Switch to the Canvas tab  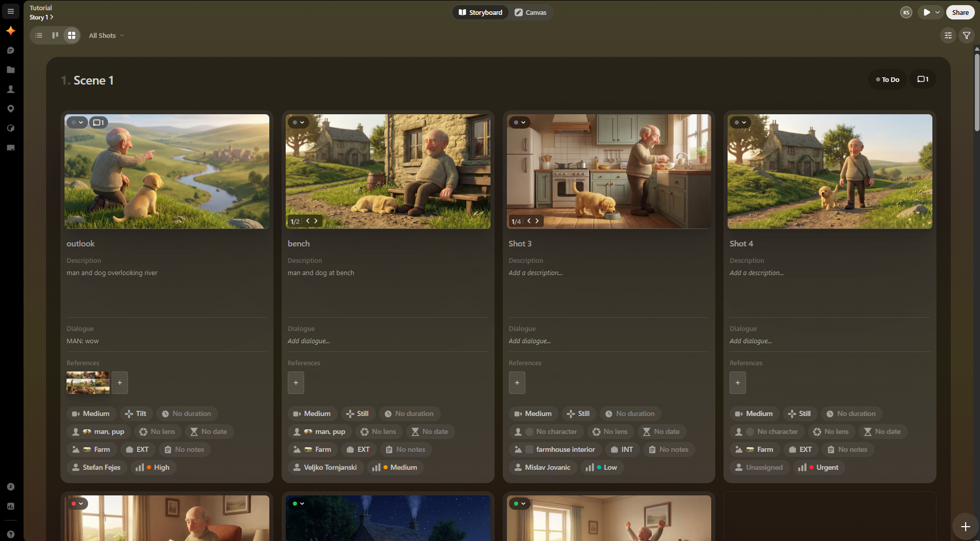tap(531, 12)
